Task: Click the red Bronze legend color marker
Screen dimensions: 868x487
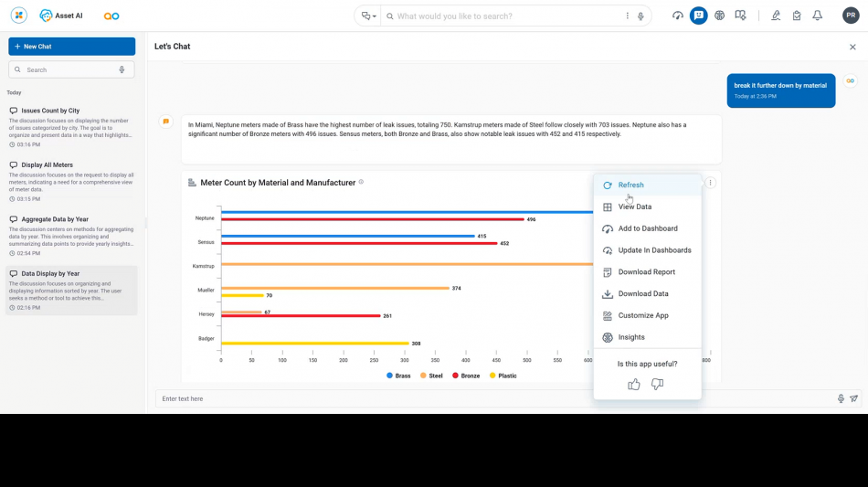Action: click(456, 376)
